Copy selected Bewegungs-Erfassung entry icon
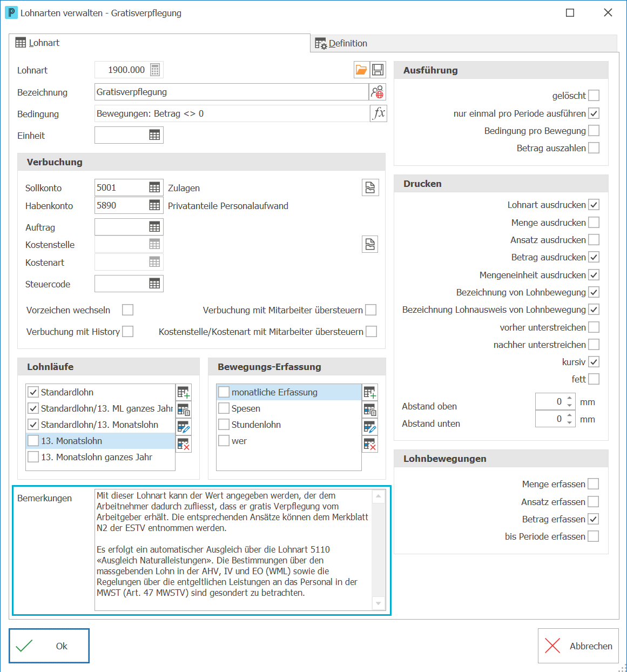 (370, 409)
